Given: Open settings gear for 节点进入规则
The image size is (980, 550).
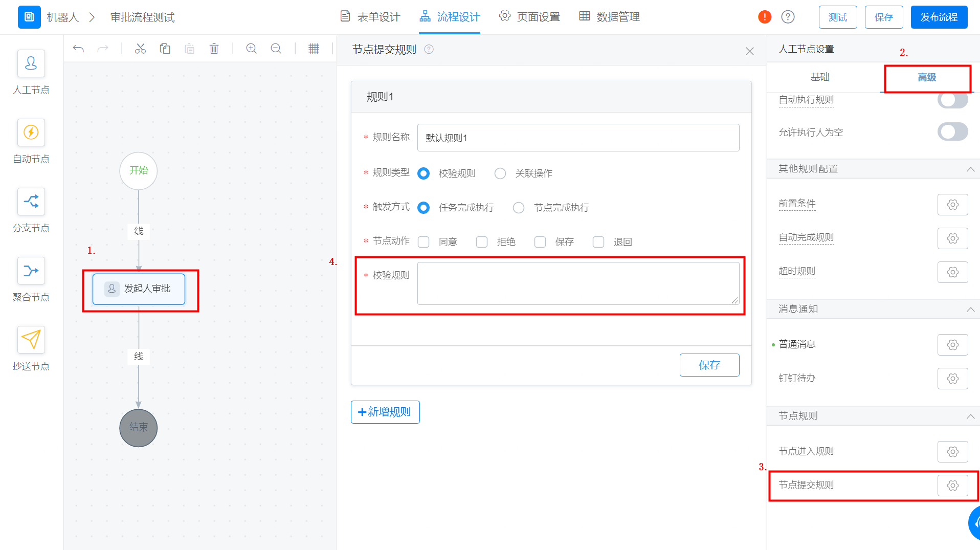Looking at the screenshot, I should 952,452.
